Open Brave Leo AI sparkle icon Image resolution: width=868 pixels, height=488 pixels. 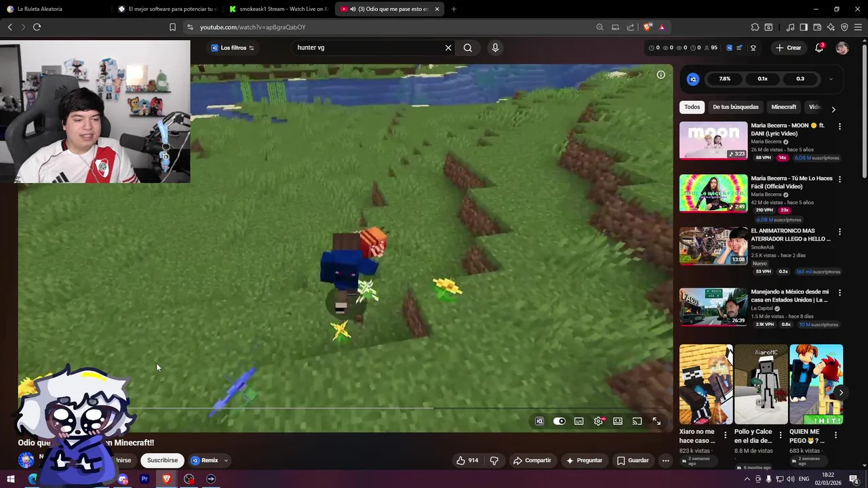pos(831,27)
